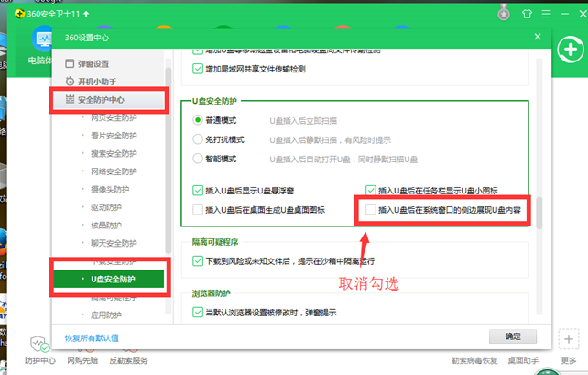Uncheck 插入U盘后显示U盘悬浮窗
The width and height of the screenshot is (588, 375).
(198, 191)
